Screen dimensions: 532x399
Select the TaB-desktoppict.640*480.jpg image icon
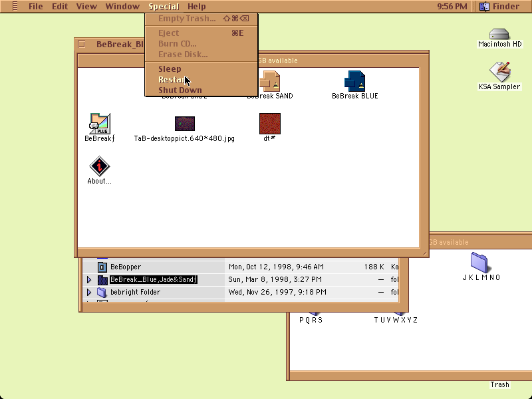click(x=185, y=124)
